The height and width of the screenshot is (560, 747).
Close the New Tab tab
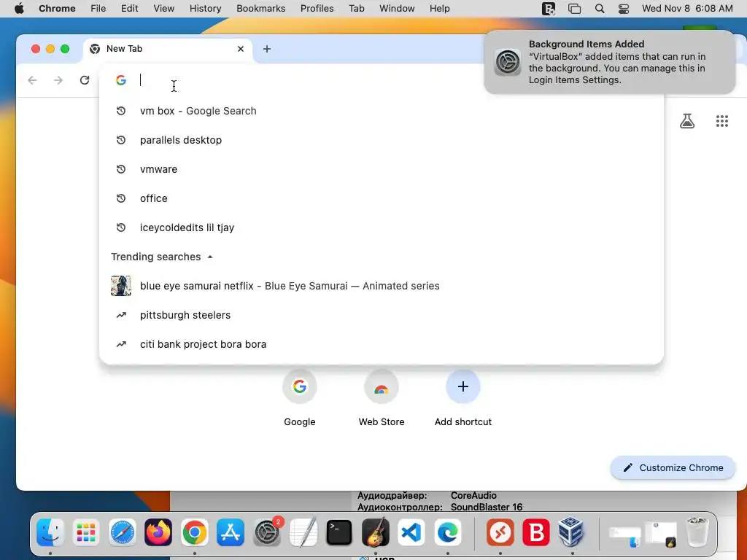[x=241, y=49]
